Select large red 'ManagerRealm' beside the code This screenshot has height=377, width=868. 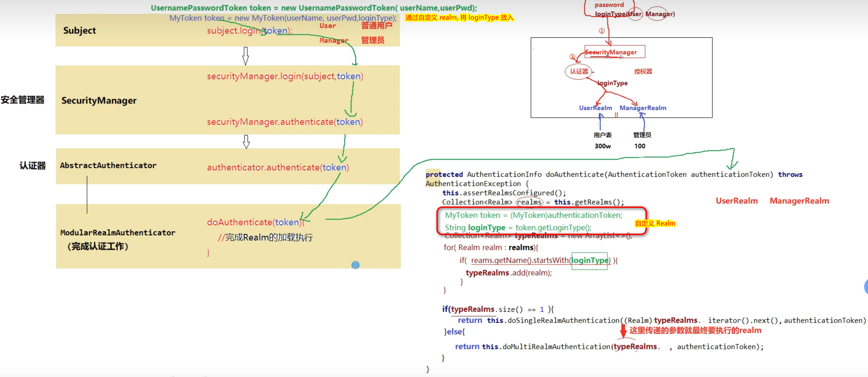(x=799, y=201)
